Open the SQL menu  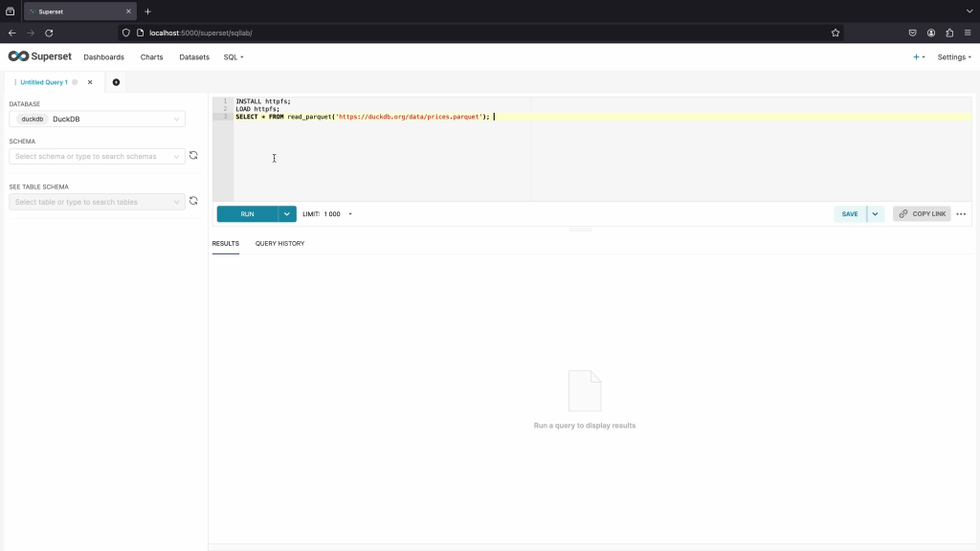(x=234, y=57)
